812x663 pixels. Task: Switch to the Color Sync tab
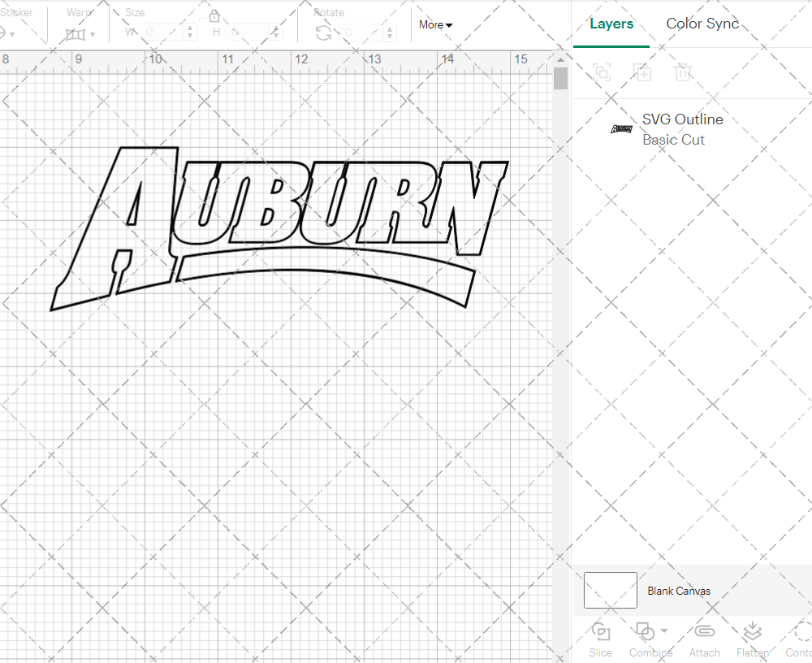pyautogui.click(x=702, y=24)
